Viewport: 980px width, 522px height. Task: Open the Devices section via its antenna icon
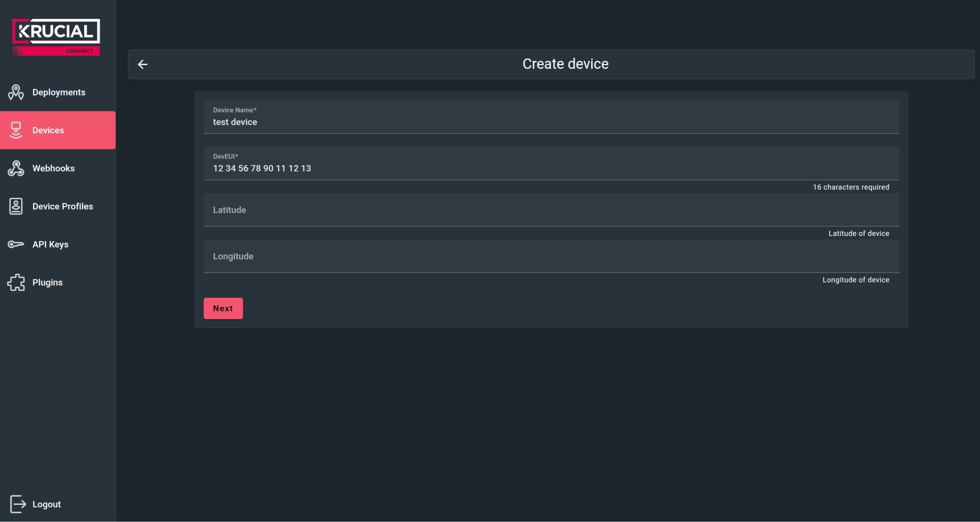(16, 130)
